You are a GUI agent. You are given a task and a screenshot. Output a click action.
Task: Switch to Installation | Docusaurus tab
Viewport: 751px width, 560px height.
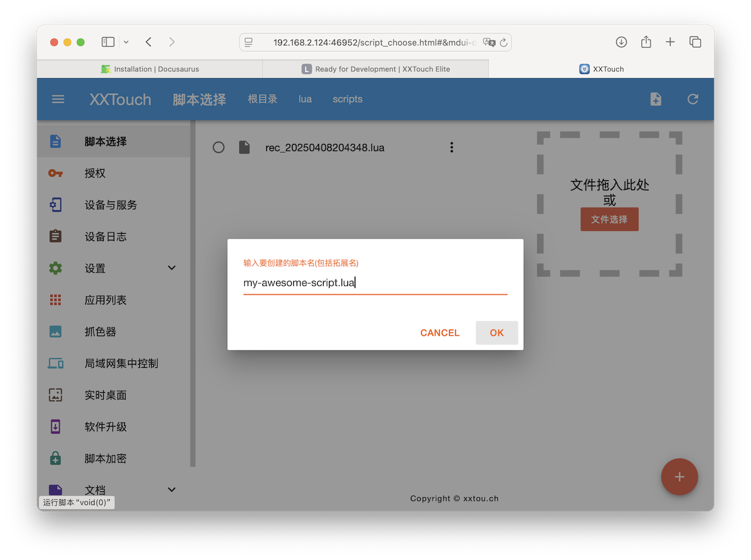pyautogui.click(x=150, y=69)
